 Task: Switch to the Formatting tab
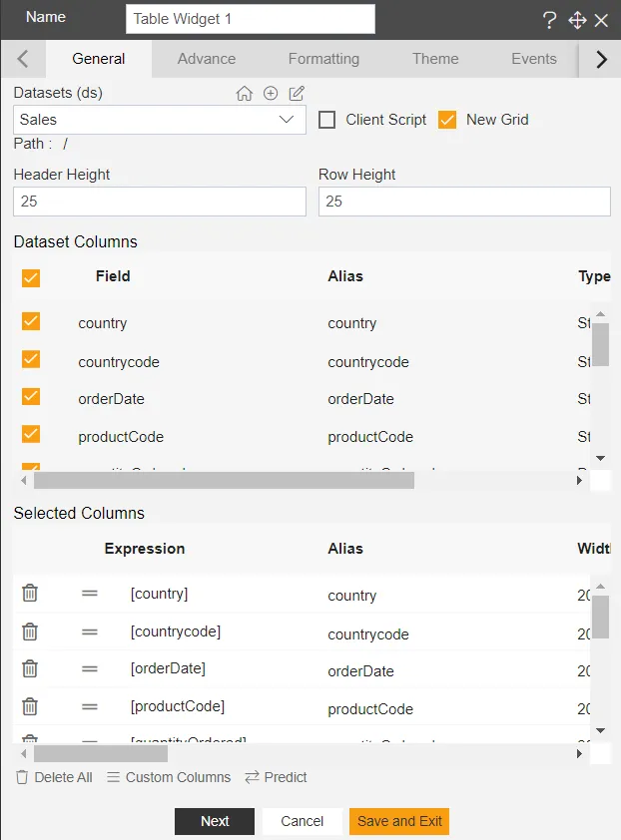[322, 59]
